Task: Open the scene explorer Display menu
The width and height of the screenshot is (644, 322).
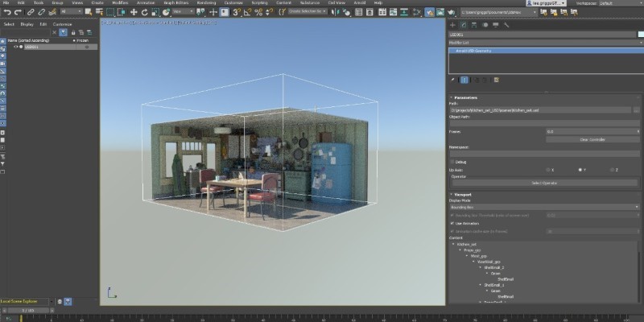Action: (x=27, y=24)
